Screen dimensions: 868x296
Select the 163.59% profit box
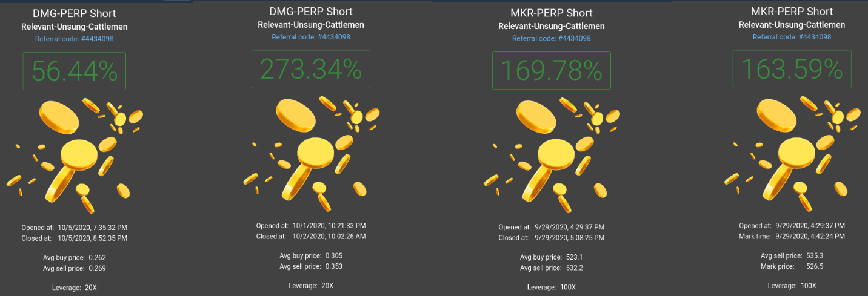(792, 69)
